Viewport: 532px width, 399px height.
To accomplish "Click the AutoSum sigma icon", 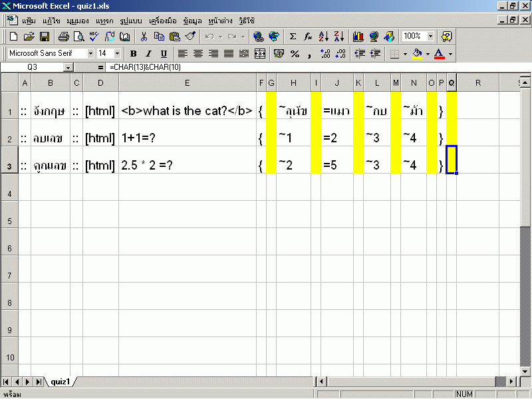I will click(293, 37).
